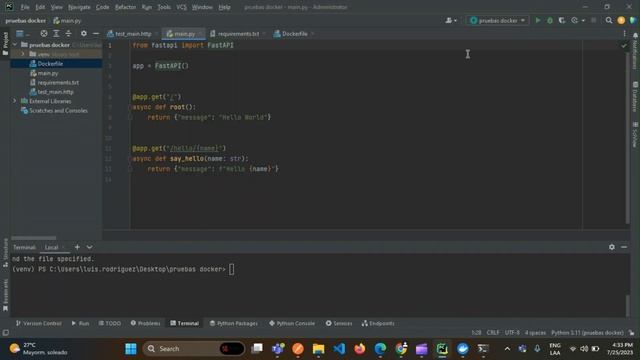Expand the venv folder

22,54
